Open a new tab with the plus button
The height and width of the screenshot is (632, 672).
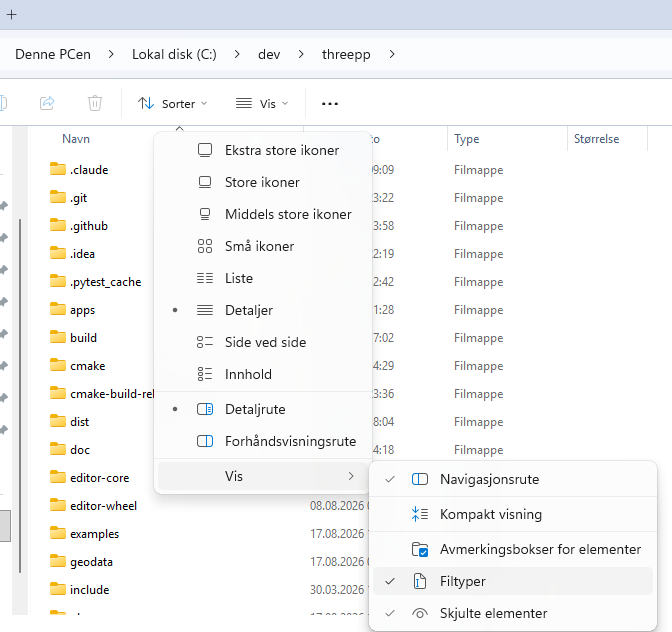point(12,15)
